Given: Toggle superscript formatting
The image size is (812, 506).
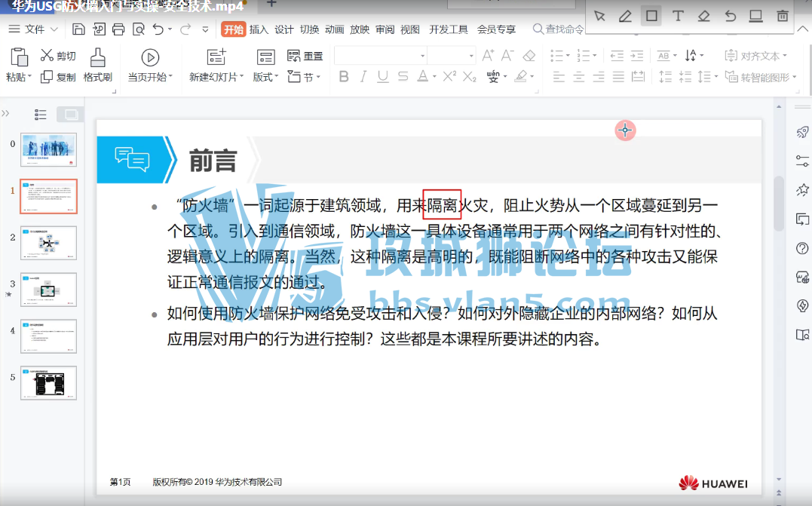Looking at the screenshot, I should point(449,77).
